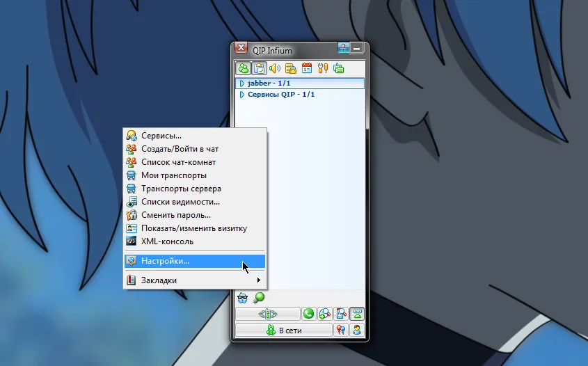
Task: Click the find and add contacts icon
Action: 324,314
